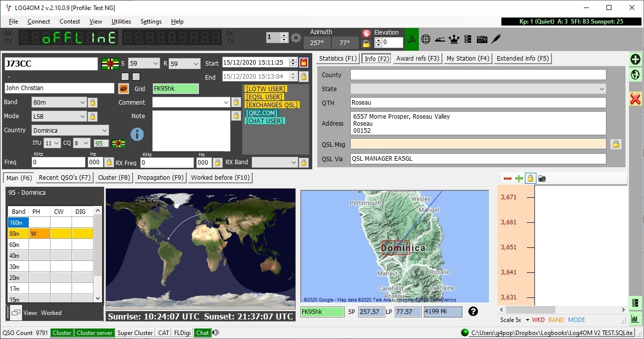Toggle the End time lock
Screen dimensions: 644x339
click(304, 77)
